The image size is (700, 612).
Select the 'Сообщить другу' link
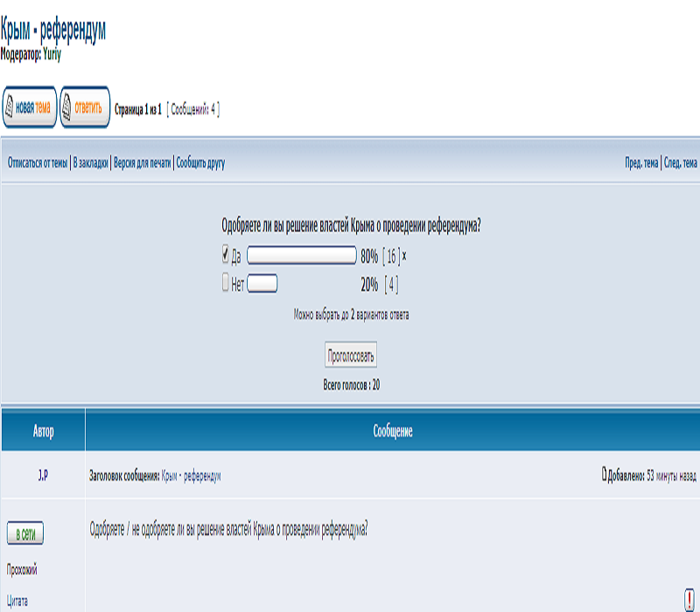(201, 163)
